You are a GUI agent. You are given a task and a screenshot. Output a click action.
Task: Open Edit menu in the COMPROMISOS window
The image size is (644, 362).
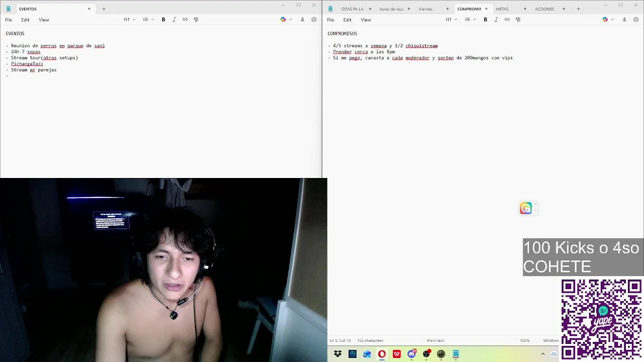[347, 20]
